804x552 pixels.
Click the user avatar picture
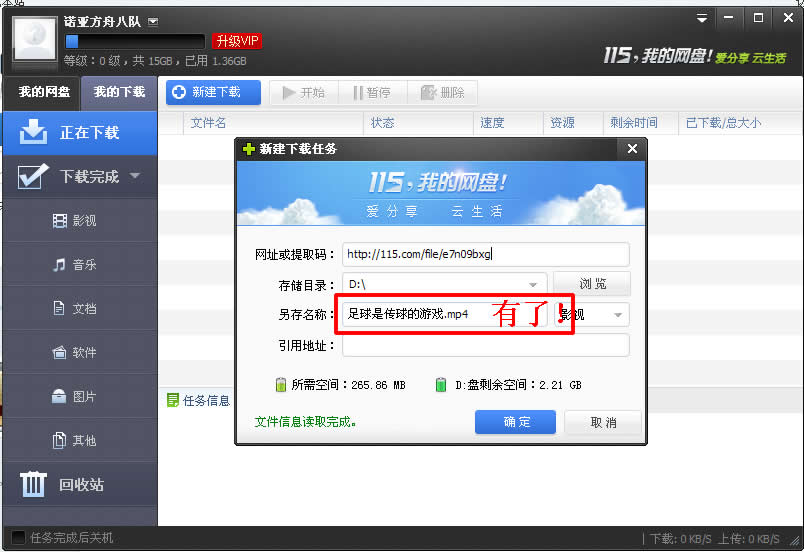click(34, 40)
